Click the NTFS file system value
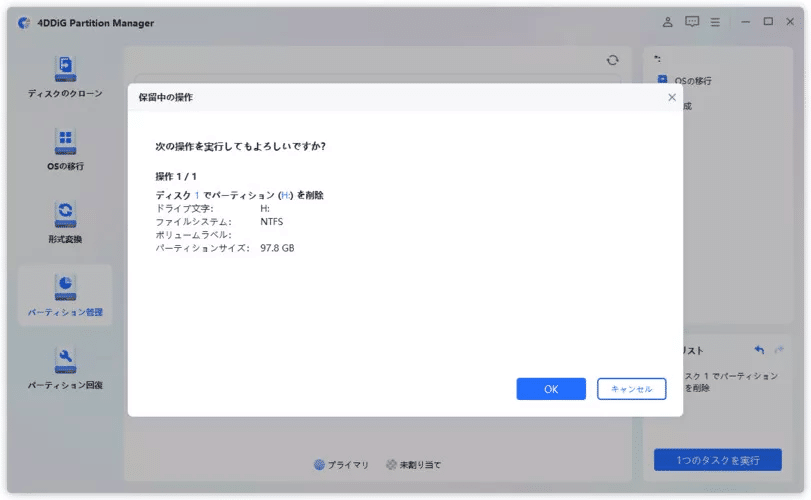Viewport: 811px width, 500px height. pos(272,221)
